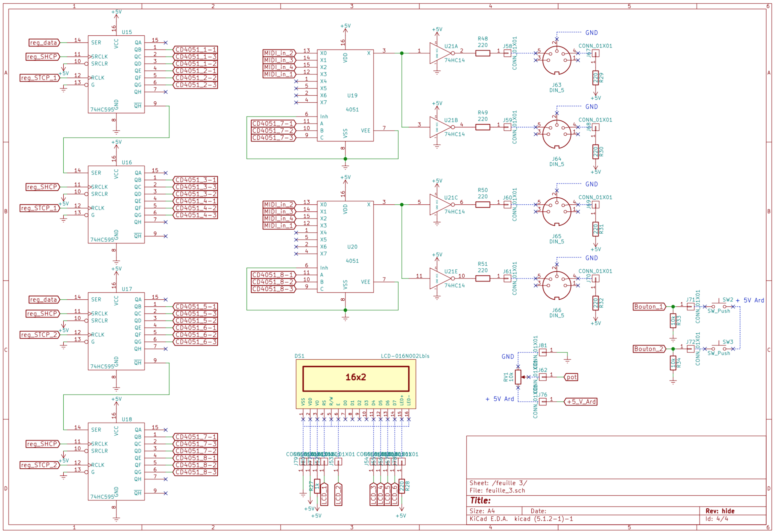This screenshot has width=775, height=532.
Task: Click the Sheet: /feuille 3/ text
Action: click(498, 483)
